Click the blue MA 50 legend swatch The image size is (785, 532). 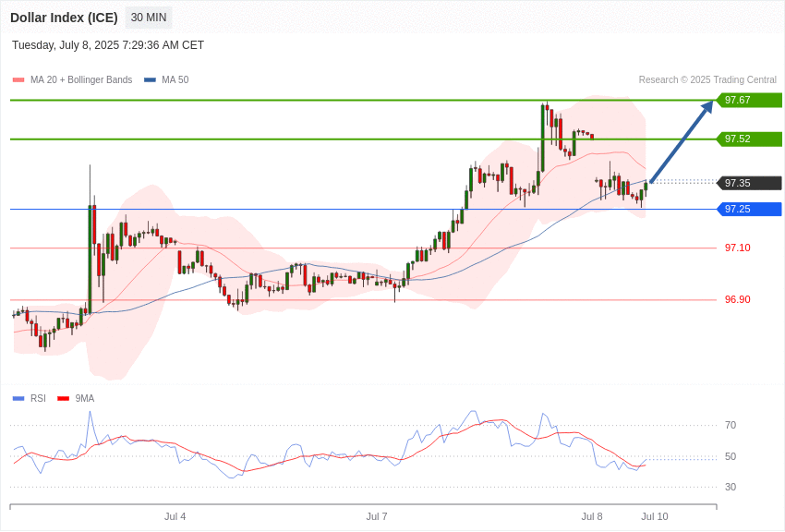(x=151, y=80)
